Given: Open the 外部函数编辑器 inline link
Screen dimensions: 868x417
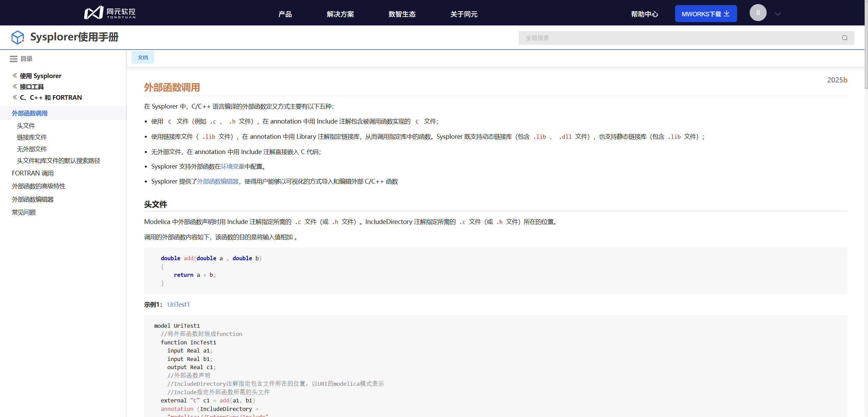Looking at the screenshot, I should 218,182.
